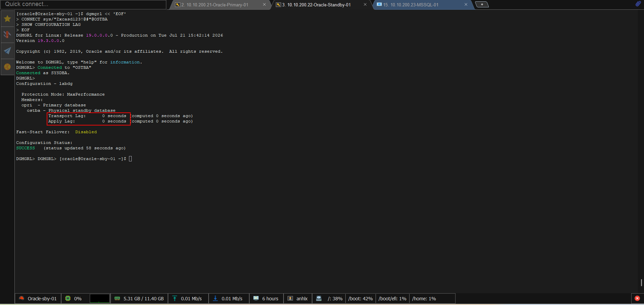Click the '/: 38%' disk usage entry
The width and height of the screenshot is (644, 305).
(335, 299)
